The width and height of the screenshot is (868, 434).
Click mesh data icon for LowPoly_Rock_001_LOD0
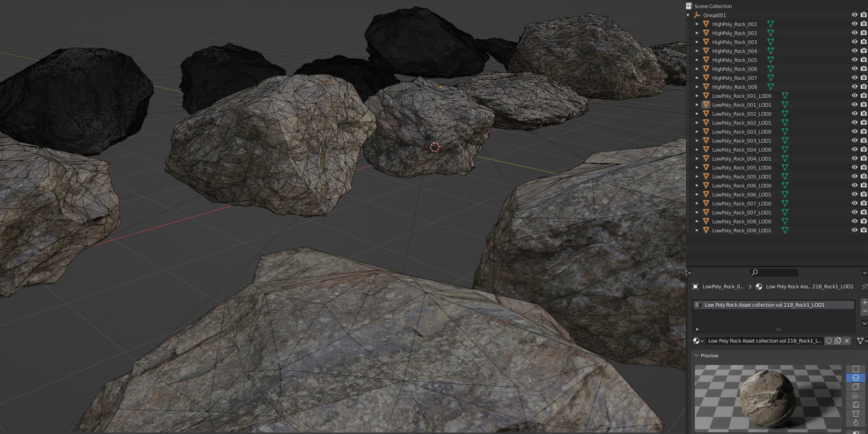coord(785,96)
